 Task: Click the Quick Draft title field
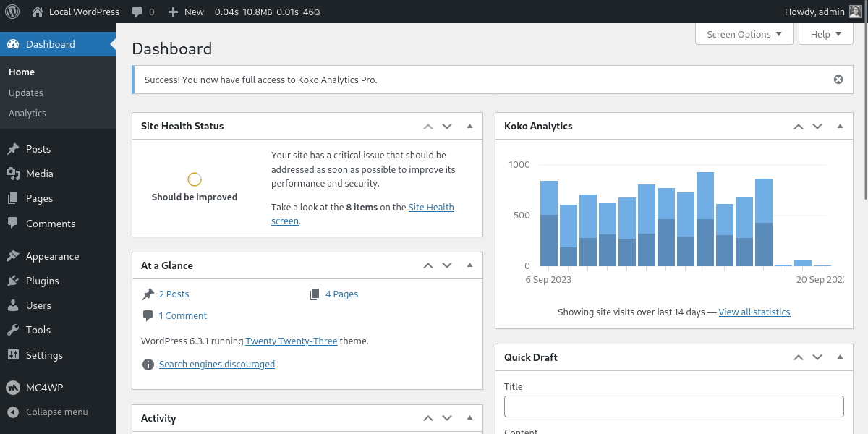tap(673, 406)
